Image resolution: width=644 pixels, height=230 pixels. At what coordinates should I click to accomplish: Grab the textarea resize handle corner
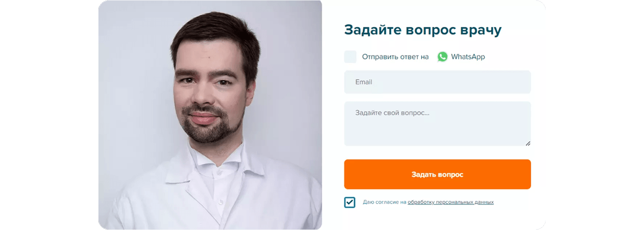pos(528,143)
